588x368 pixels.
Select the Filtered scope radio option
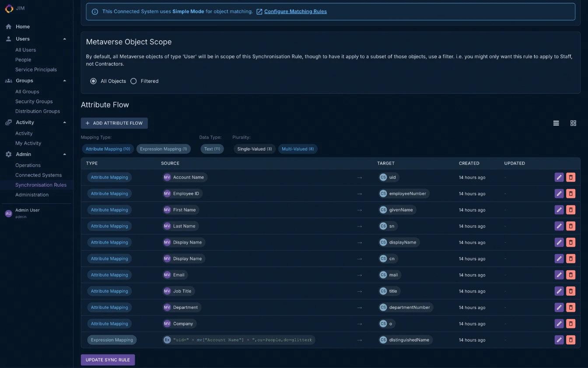click(134, 81)
